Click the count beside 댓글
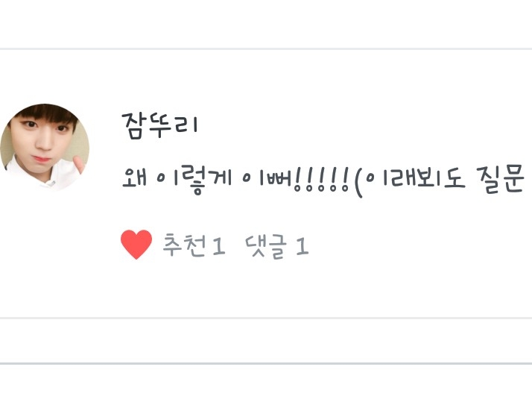This screenshot has width=532, height=399. pyautogui.click(x=303, y=246)
